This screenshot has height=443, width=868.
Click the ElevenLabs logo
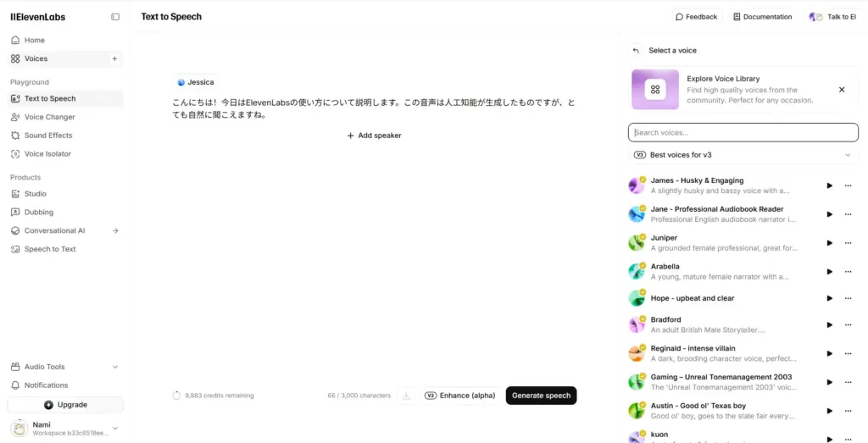[x=37, y=17]
